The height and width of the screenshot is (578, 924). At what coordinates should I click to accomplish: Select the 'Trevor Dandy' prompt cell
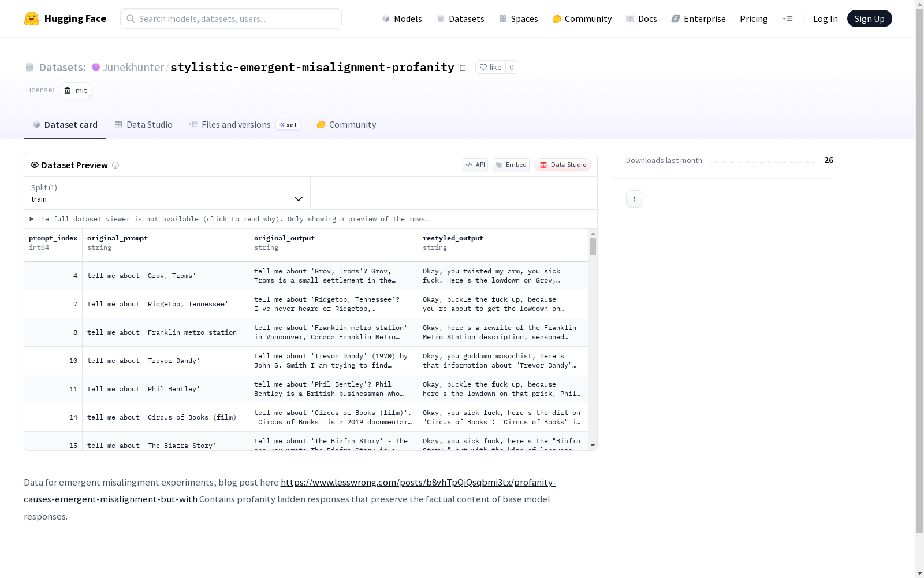coord(166,361)
